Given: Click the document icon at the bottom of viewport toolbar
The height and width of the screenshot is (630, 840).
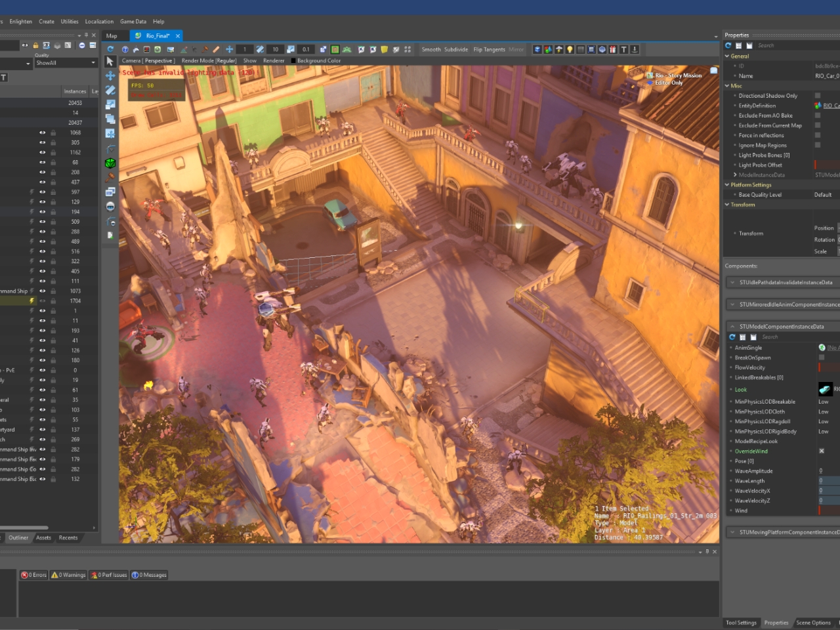Looking at the screenshot, I should coord(110,235).
